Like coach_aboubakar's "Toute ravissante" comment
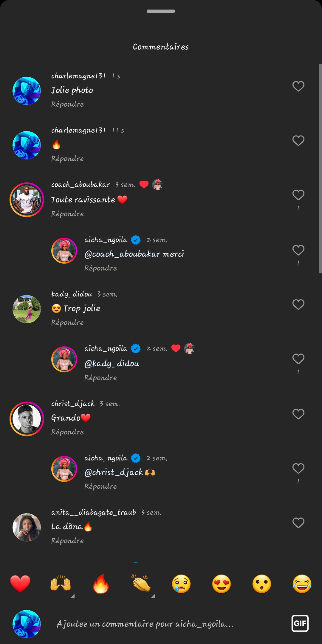Image resolution: width=322 pixels, height=644 pixels. [x=298, y=195]
